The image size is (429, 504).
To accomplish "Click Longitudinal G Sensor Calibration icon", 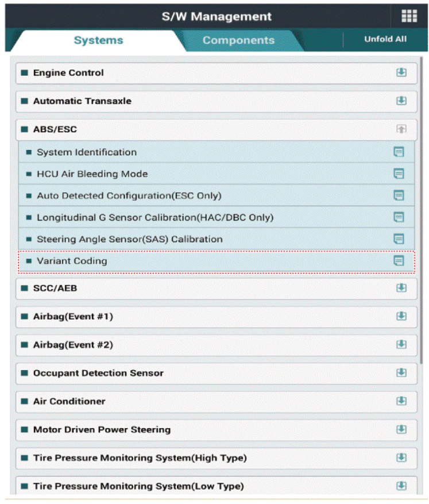I will point(399,217).
